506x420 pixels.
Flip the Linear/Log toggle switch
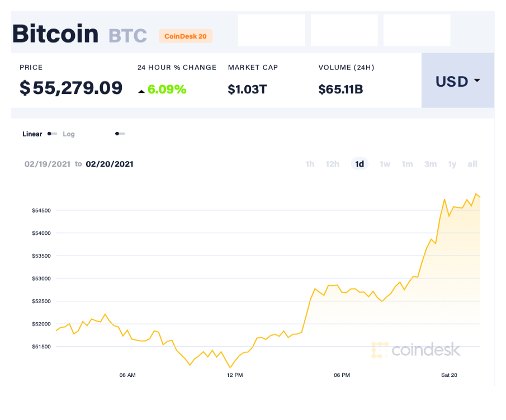pyautogui.click(x=52, y=134)
